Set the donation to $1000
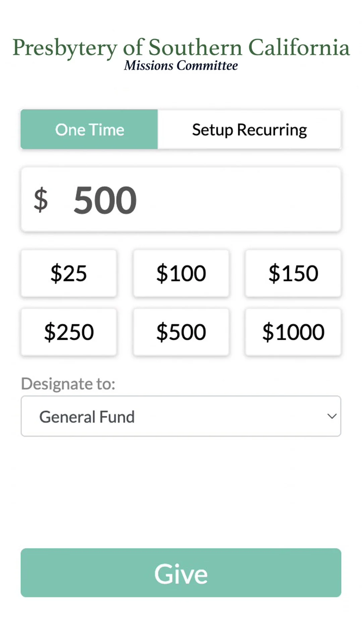This screenshot has height=644, width=362. [x=293, y=332]
